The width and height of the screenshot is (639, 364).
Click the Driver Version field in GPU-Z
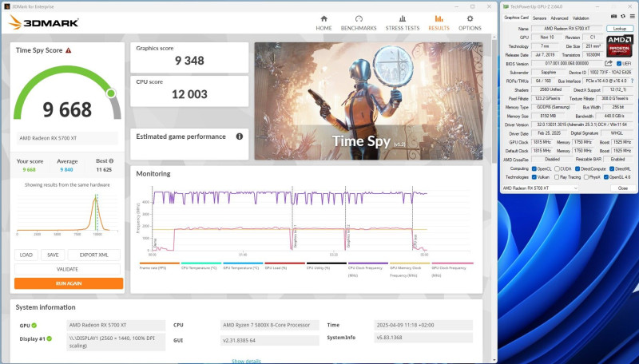[x=582, y=125]
